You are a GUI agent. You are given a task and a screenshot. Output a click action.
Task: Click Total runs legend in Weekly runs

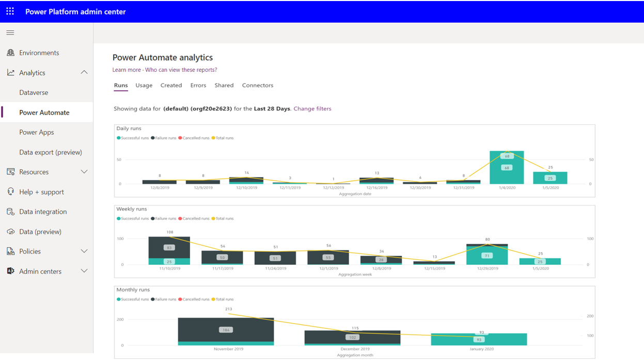[x=223, y=218]
